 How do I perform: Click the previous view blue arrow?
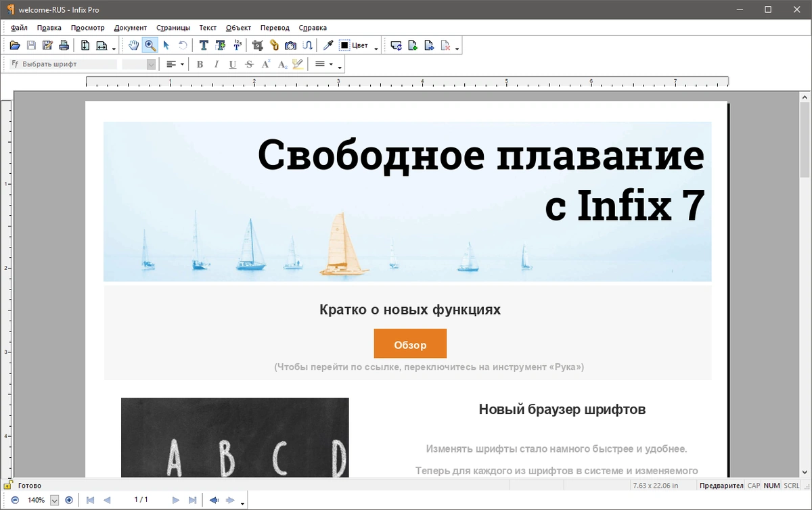(214, 500)
